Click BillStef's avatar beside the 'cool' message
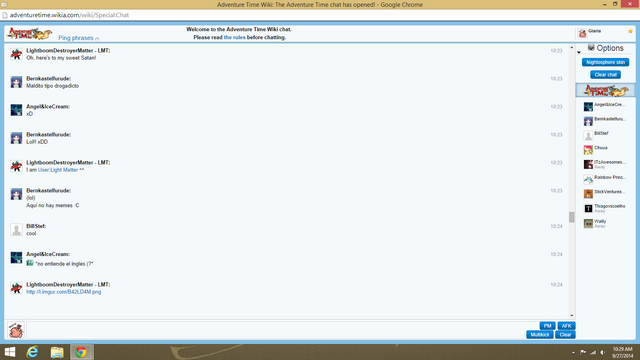 (x=16, y=230)
